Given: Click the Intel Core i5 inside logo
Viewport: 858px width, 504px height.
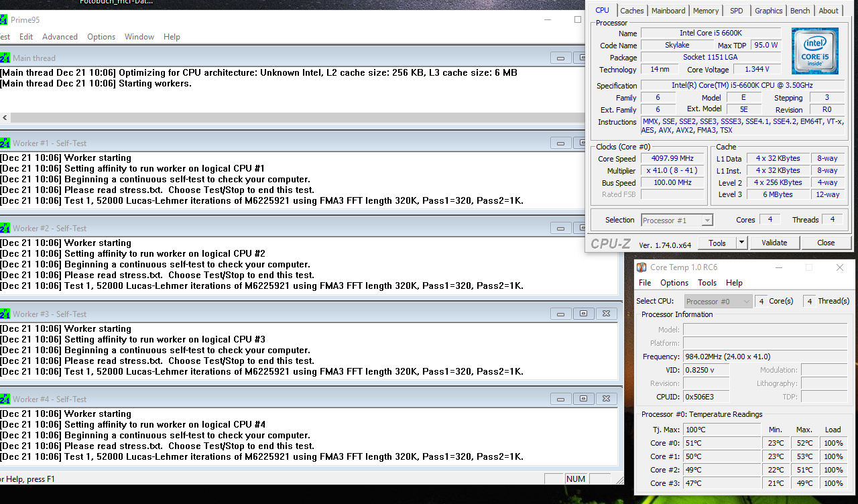Looking at the screenshot, I should point(814,50).
